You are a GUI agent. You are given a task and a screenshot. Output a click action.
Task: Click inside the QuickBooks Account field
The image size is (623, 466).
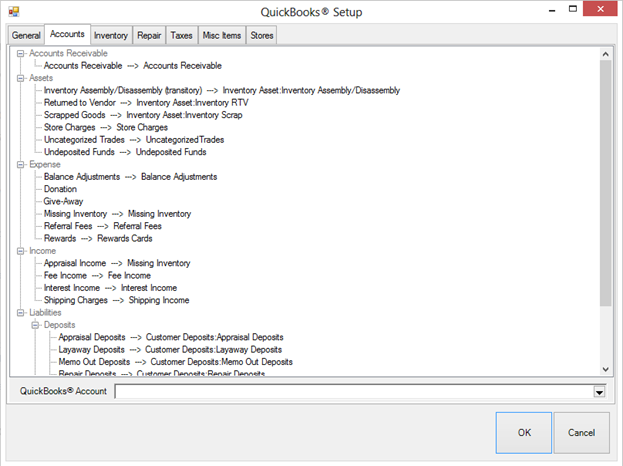[352, 392]
